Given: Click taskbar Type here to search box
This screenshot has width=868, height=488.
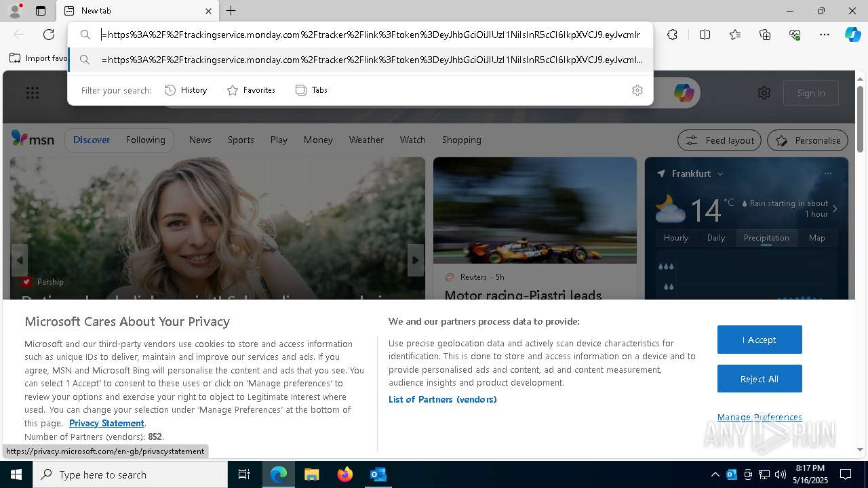Looking at the screenshot, I should 130,474.
